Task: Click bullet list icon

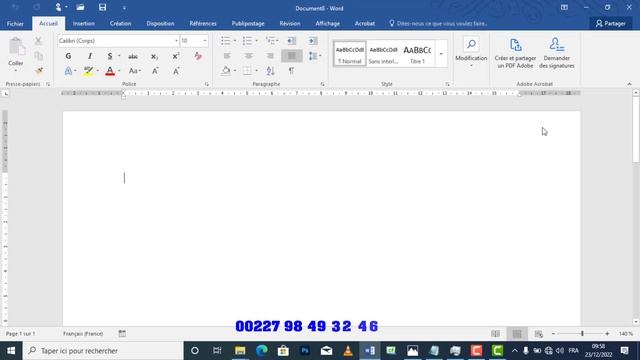Action: click(225, 41)
